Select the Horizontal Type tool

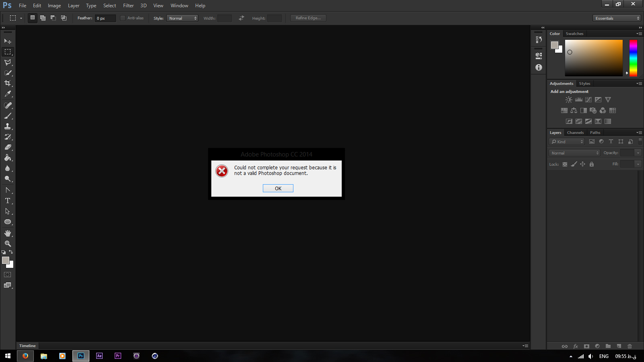pos(8,201)
